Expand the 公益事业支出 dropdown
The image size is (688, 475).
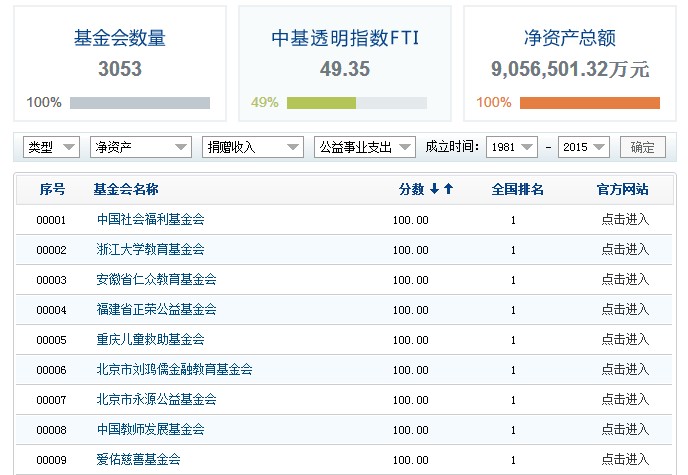point(364,147)
